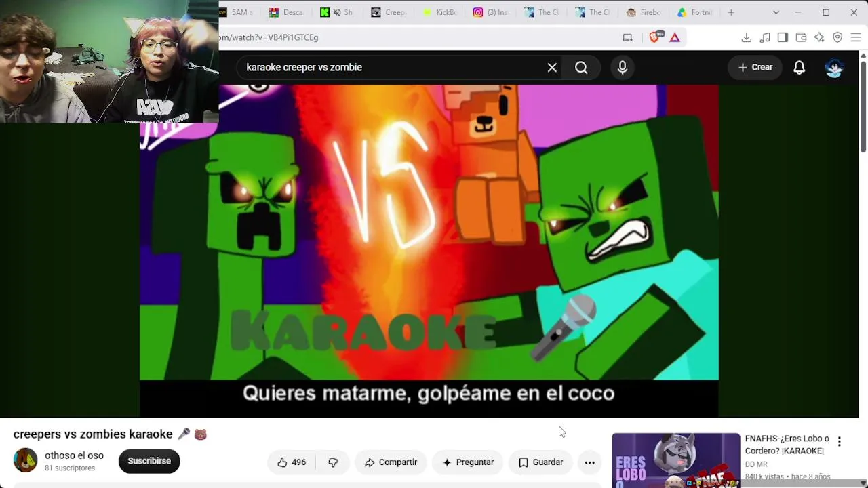Open a new browser tab
868x488 pixels.
731,12
